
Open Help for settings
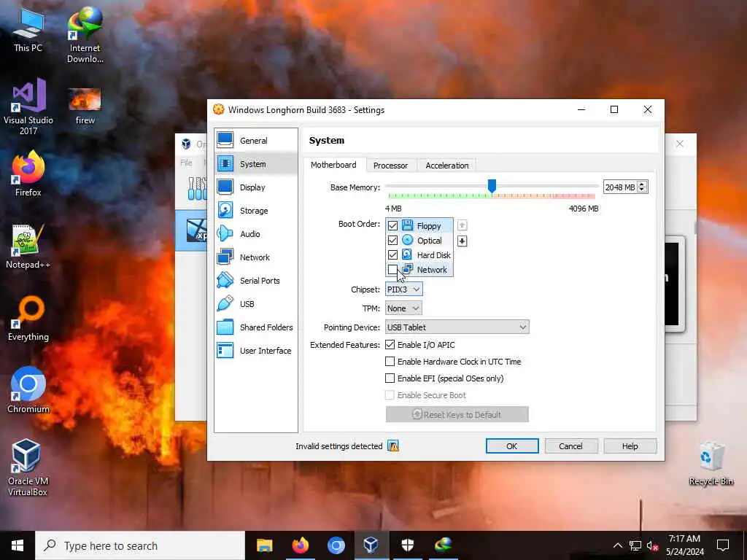click(630, 446)
